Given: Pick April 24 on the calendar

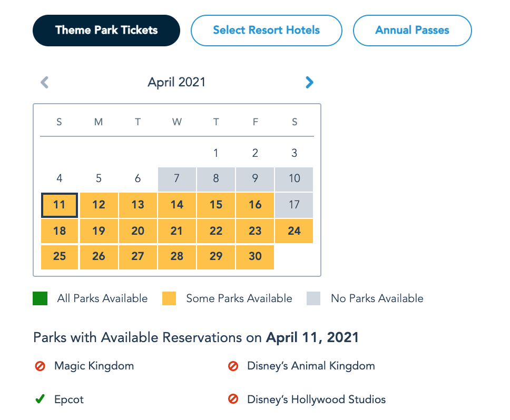Looking at the screenshot, I should point(294,231).
